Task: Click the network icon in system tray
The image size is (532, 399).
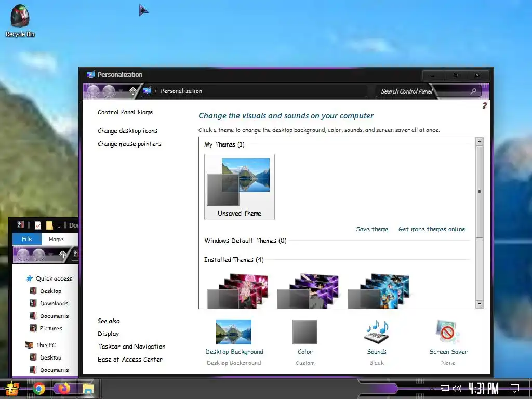Action: tap(444, 389)
